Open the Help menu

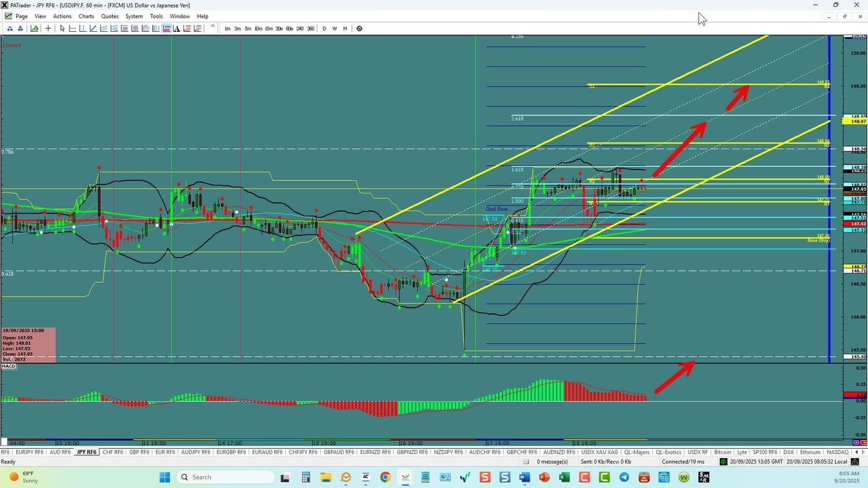203,16
